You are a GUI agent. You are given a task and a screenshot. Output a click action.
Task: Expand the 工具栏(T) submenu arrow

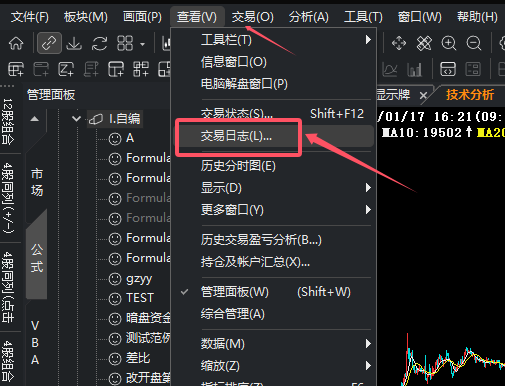pyautogui.click(x=368, y=40)
